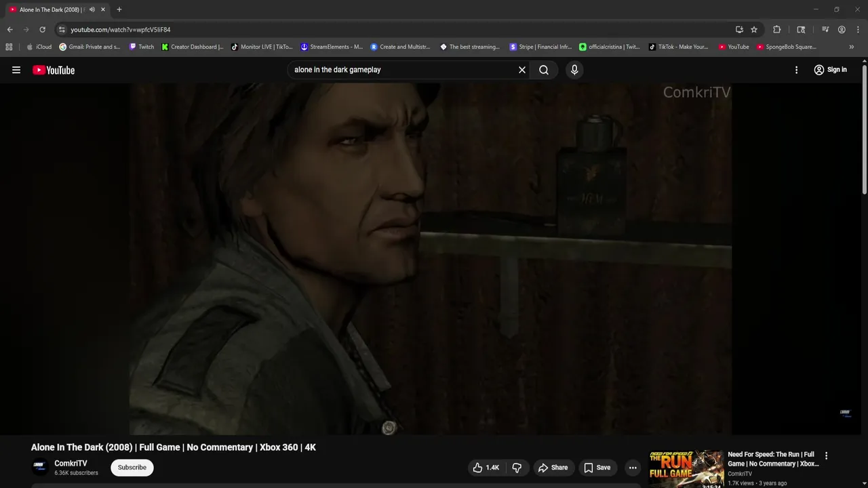868x488 pixels.
Task: Open the iCloud bookmark
Action: click(x=39, y=47)
